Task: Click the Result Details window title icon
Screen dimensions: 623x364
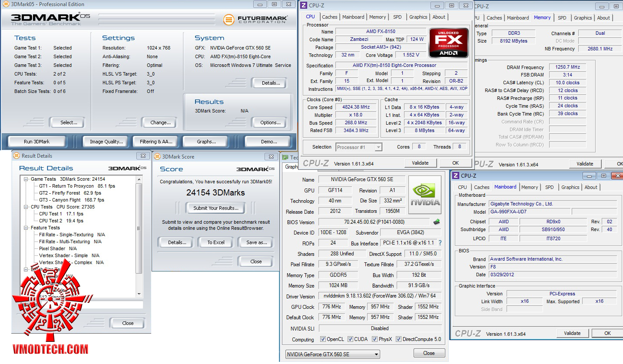Action: [17, 156]
